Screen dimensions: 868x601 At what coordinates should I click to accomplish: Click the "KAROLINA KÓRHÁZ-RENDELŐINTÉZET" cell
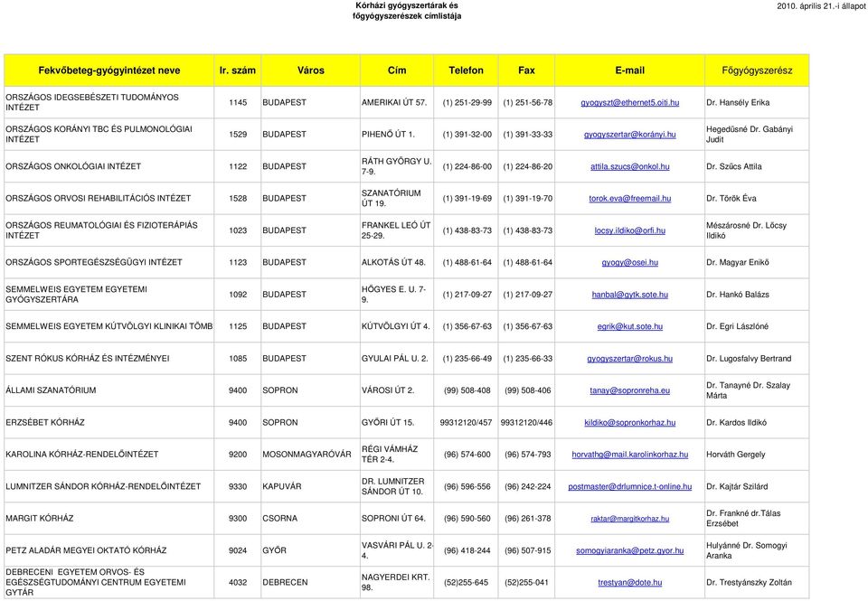(109, 455)
